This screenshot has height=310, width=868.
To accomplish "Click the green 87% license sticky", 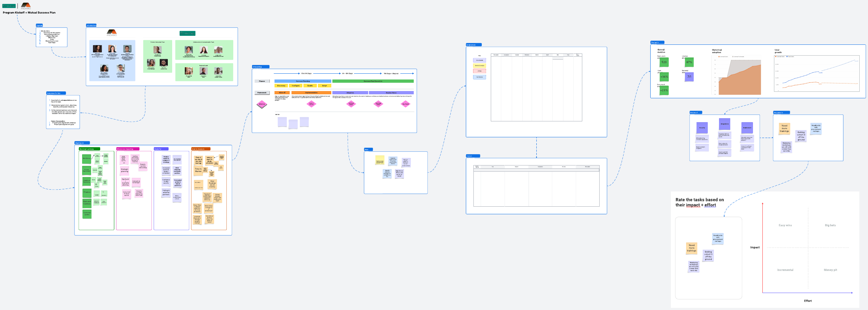I will click(689, 62).
